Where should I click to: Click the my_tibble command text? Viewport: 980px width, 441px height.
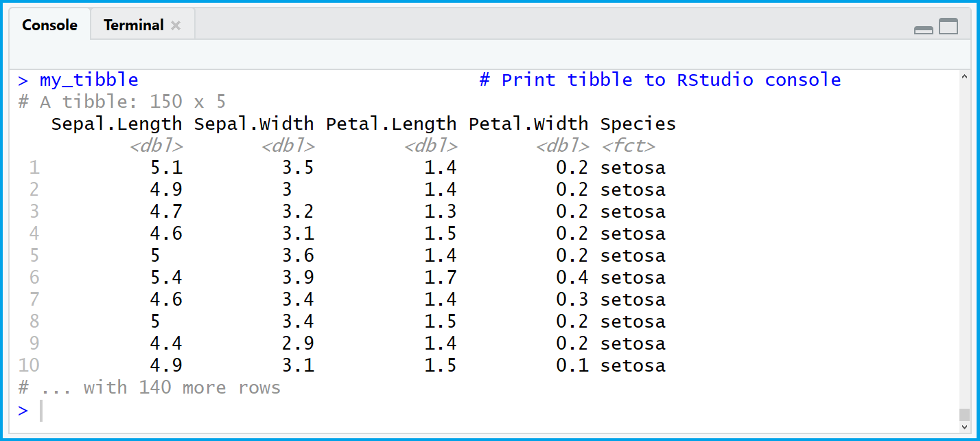(x=89, y=80)
